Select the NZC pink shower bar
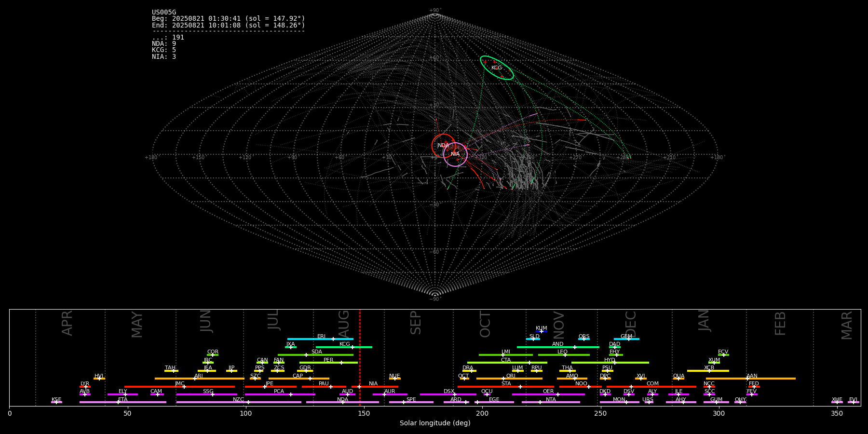Image resolution: width=868 pixels, height=434 pixels. pos(239,402)
